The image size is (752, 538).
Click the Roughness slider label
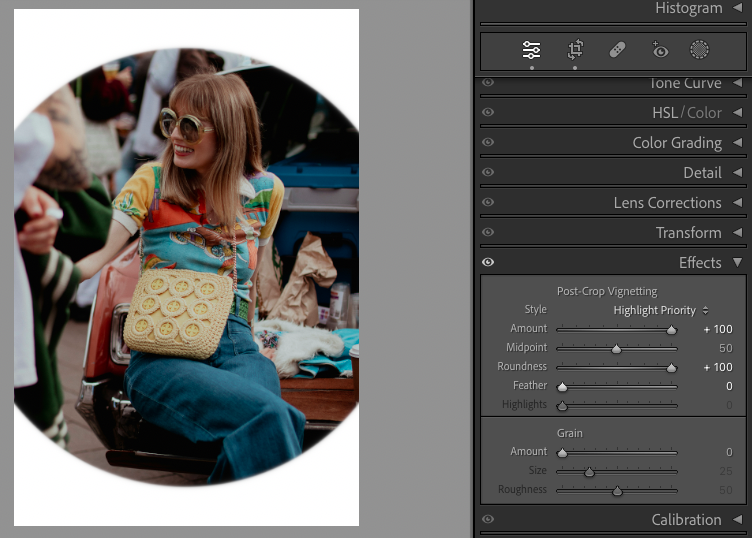click(x=522, y=490)
